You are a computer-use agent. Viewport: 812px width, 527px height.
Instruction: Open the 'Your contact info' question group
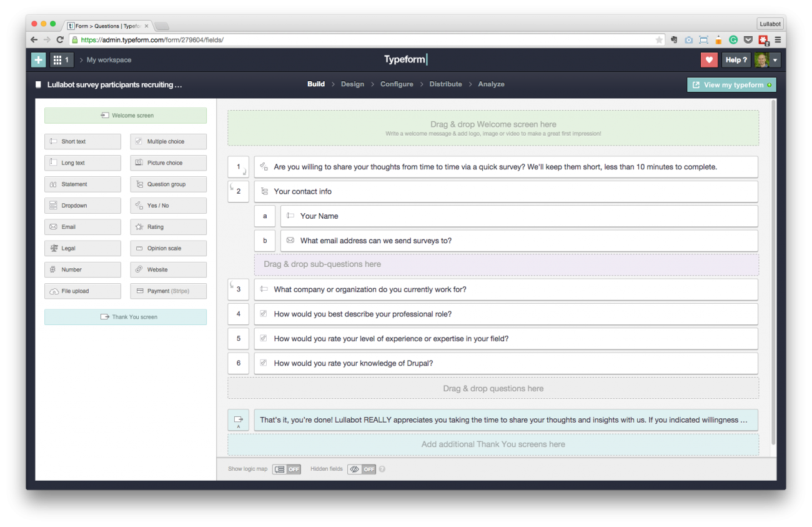tap(506, 191)
